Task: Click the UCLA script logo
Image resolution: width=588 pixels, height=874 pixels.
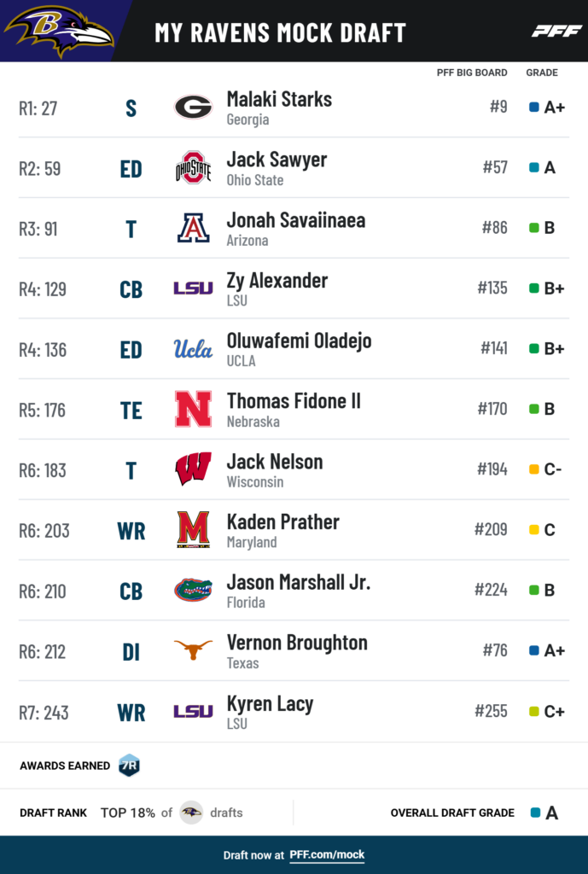Action: (x=193, y=349)
